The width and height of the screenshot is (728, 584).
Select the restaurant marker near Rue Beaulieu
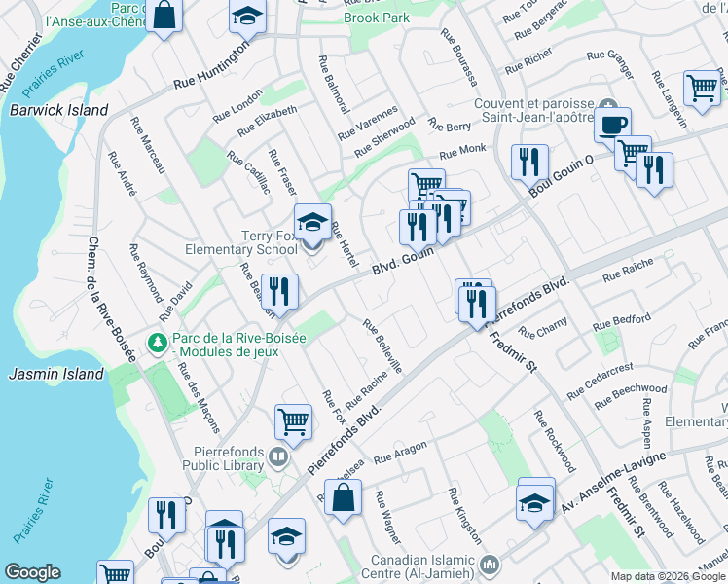(279, 294)
